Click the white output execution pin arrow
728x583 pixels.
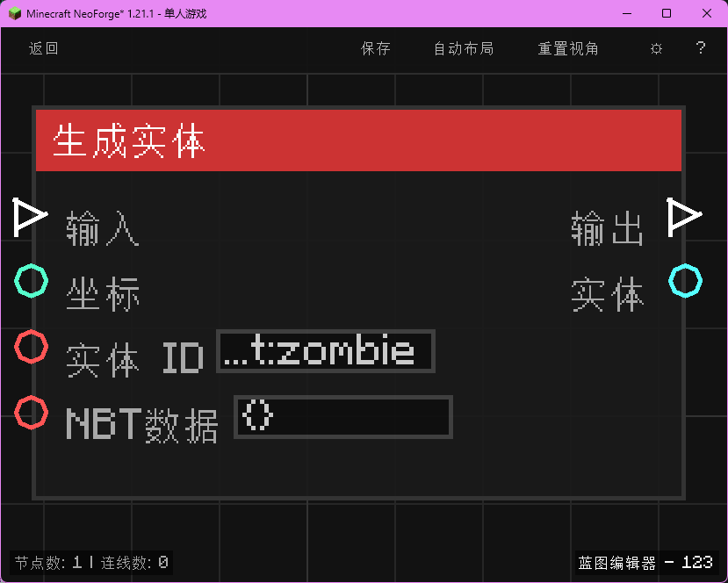[686, 215]
